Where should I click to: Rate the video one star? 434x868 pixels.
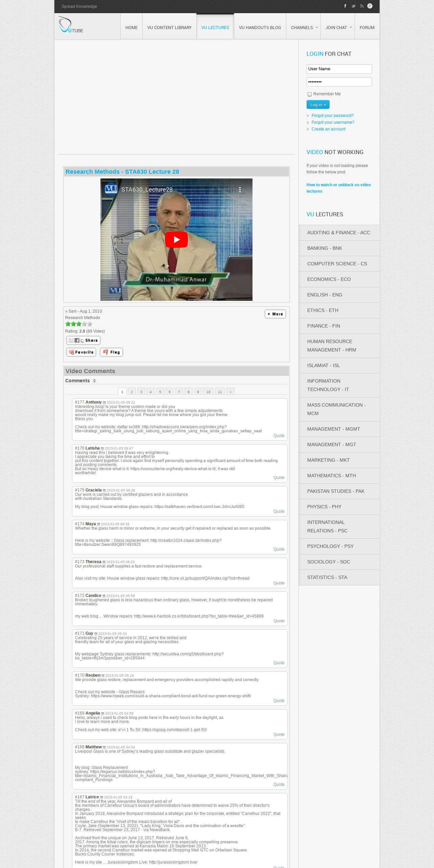coord(68,324)
